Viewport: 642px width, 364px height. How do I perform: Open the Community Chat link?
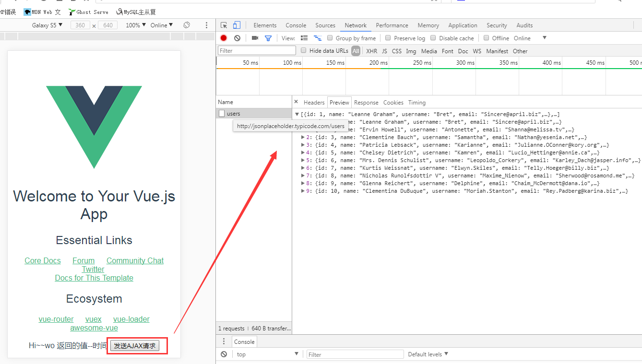135,260
